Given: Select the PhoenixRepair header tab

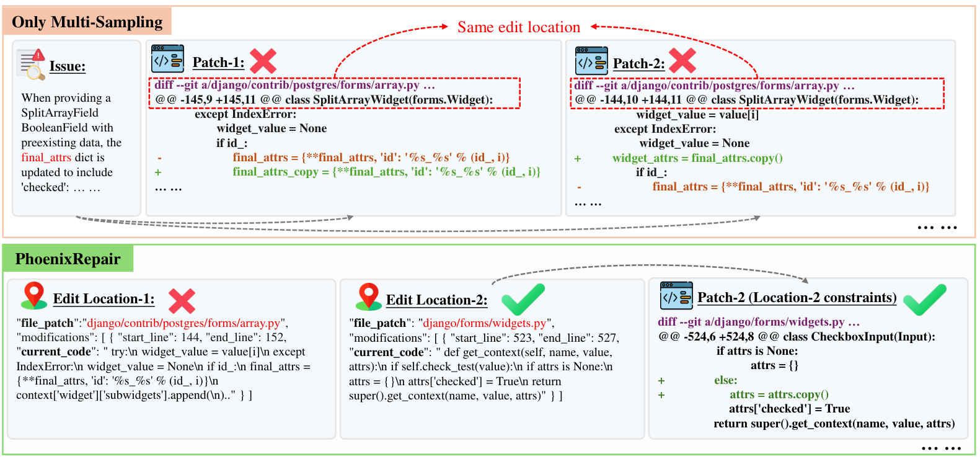Looking at the screenshot, I should 68,259.
